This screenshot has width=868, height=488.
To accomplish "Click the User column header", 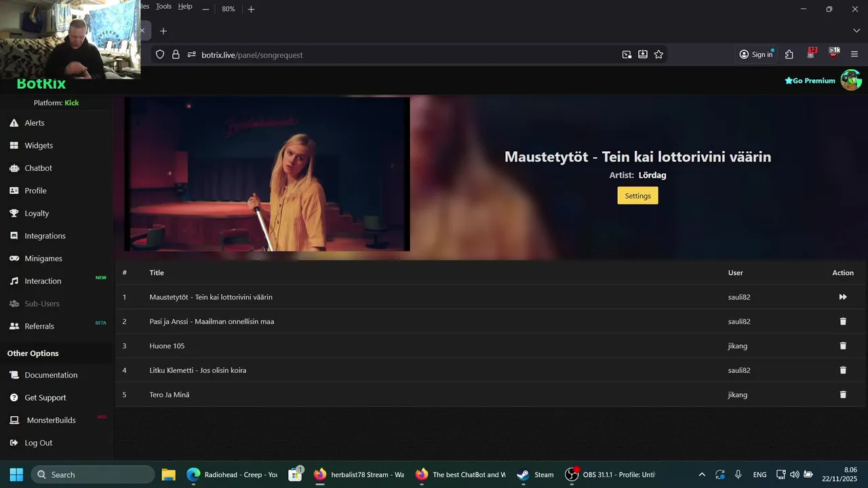I will pos(736,272).
